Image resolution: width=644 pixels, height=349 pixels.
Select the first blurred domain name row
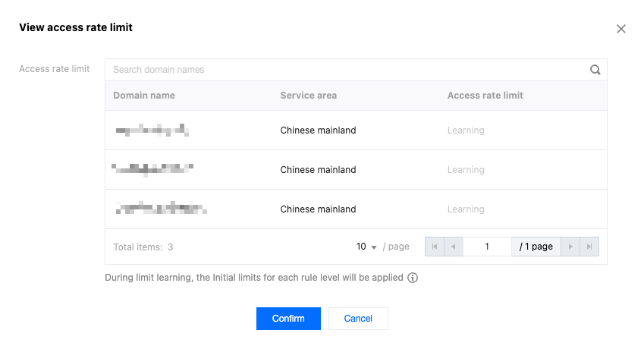pyautogui.click(x=152, y=130)
